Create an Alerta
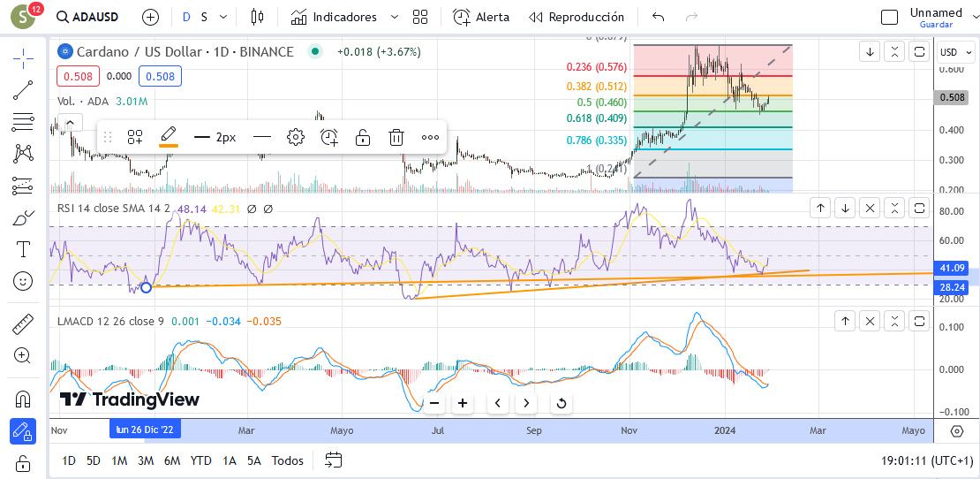 (481, 18)
